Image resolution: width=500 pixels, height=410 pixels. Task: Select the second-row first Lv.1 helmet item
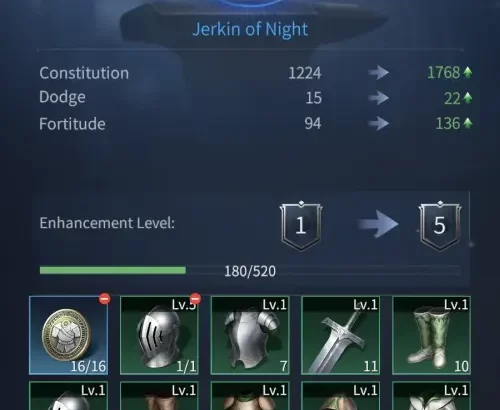68,396
